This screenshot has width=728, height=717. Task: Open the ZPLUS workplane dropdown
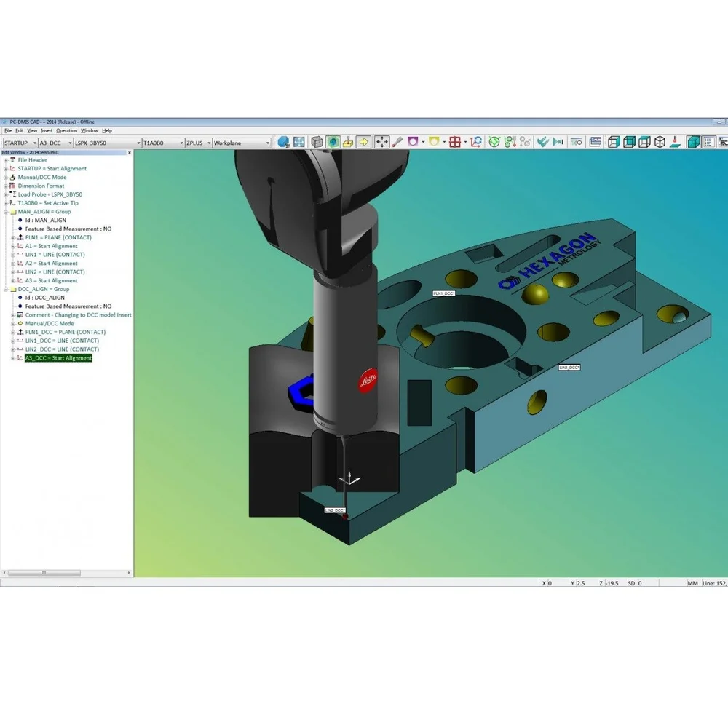click(x=209, y=143)
